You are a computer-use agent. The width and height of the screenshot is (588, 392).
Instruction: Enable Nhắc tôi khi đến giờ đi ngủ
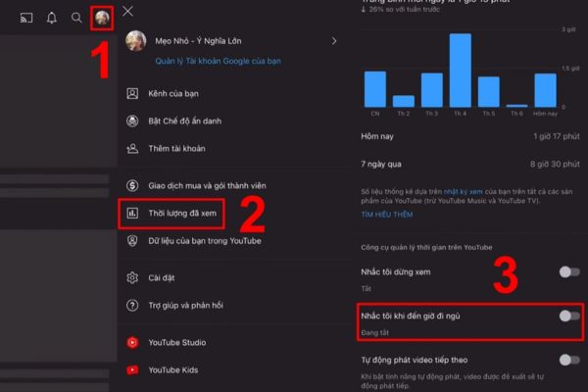click(569, 316)
